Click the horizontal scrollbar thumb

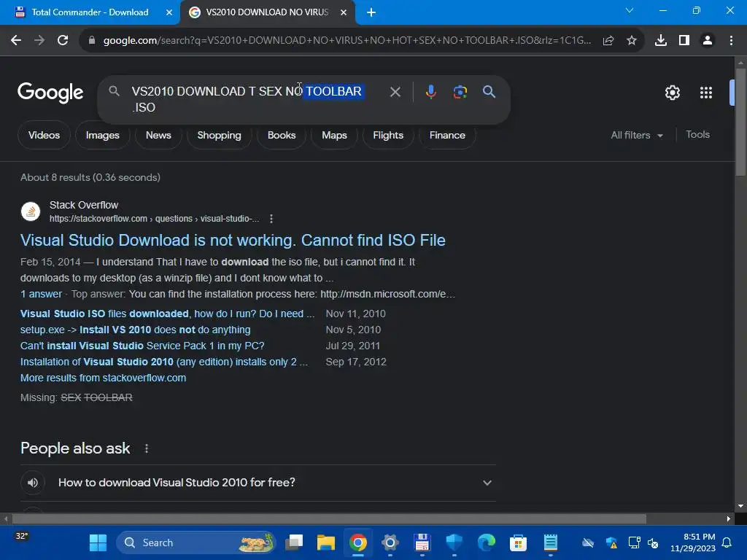click(329, 518)
